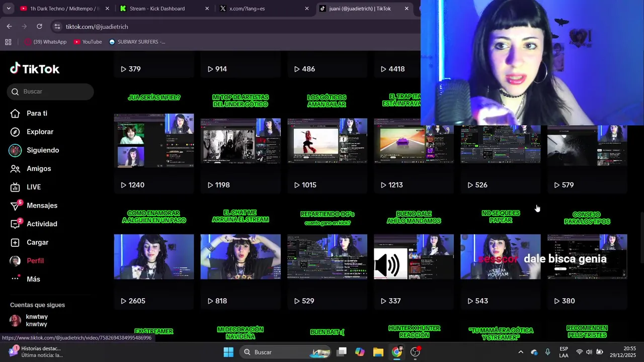Click the Cargar upload plus icon
The height and width of the screenshot is (362, 644).
coord(16,242)
